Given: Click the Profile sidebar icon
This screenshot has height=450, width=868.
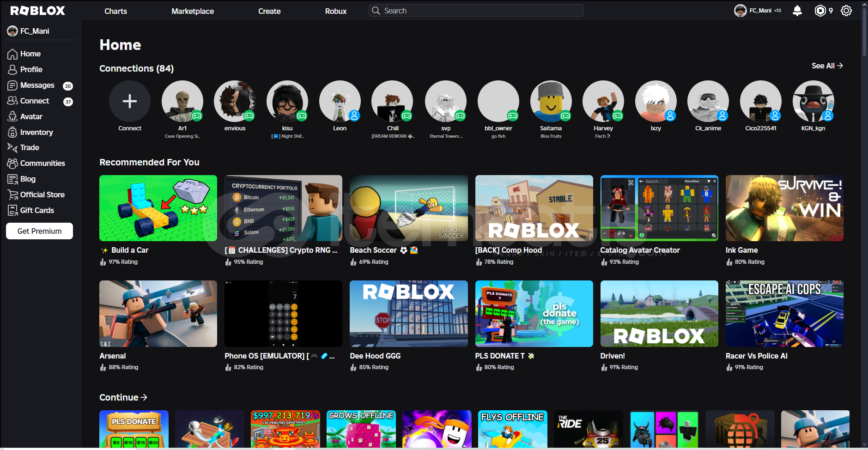Looking at the screenshot, I should [12, 70].
